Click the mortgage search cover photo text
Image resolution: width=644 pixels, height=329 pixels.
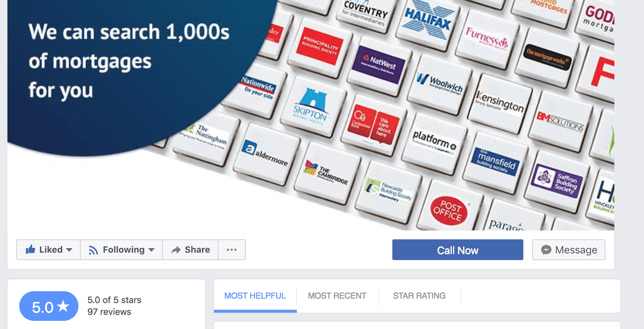pyautogui.click(x=129, y=61)
